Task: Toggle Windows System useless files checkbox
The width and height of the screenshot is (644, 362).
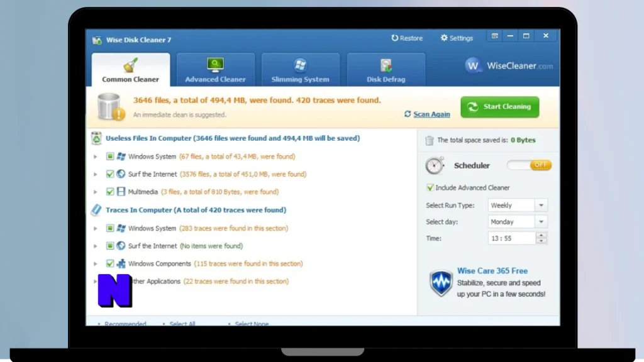Action: pyautogui.click(x=110, y=156)
